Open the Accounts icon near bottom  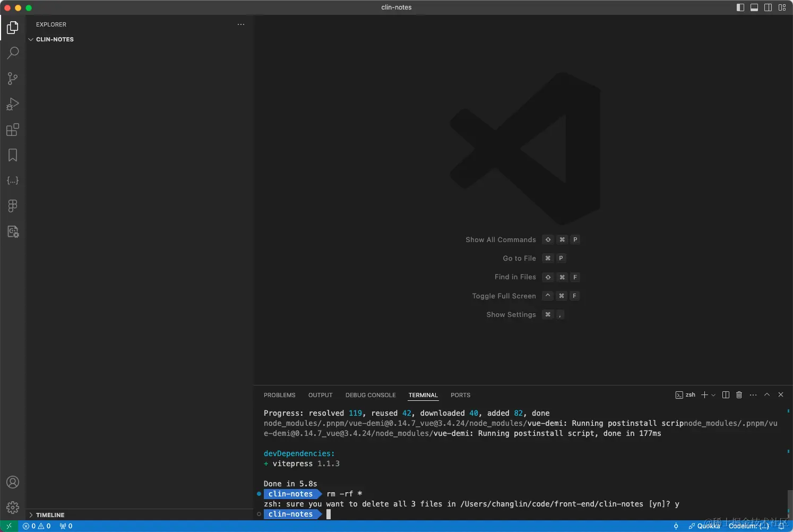[13, 482]
